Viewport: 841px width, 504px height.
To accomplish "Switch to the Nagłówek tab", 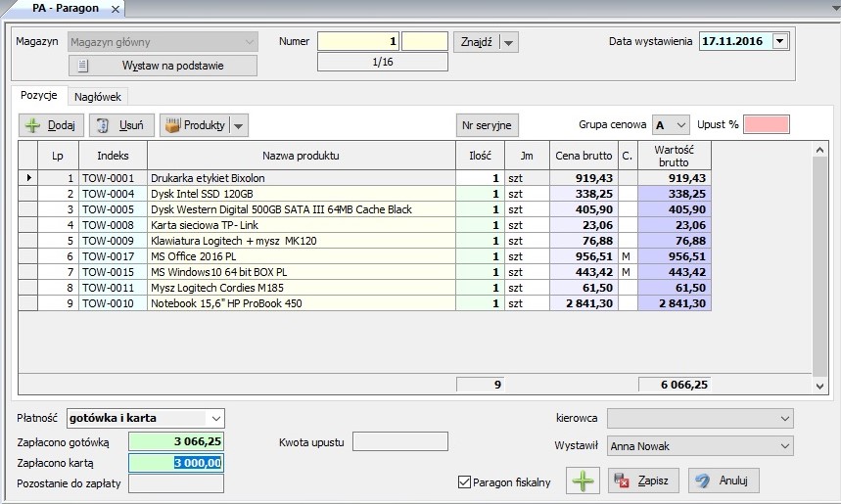I will (x=98, y=97).
